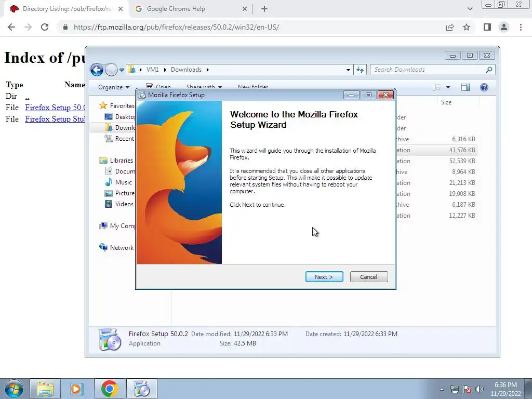The image size is (532, 399).
Task: Open parent directory link
Action: pyautogui.click(x=27, y=96)
